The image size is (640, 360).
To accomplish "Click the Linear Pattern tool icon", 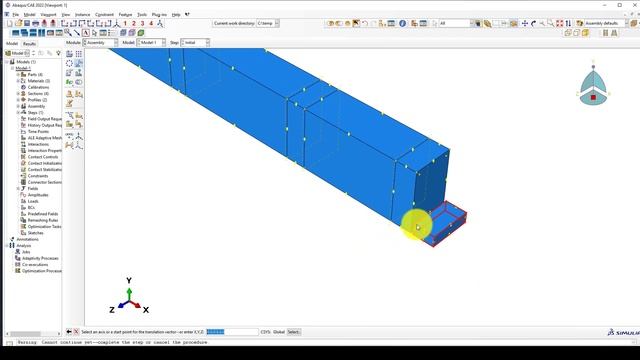I will (x=79, y=54).
